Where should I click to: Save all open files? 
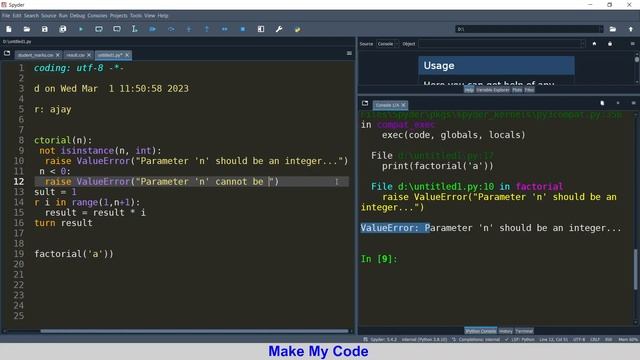(x=62, y=29)
